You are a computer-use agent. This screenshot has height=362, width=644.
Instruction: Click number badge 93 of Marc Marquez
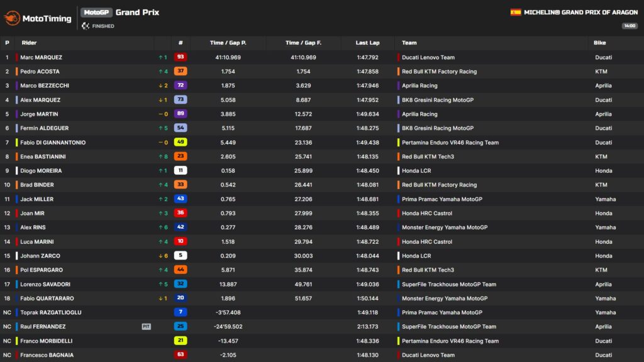point(180,57)
